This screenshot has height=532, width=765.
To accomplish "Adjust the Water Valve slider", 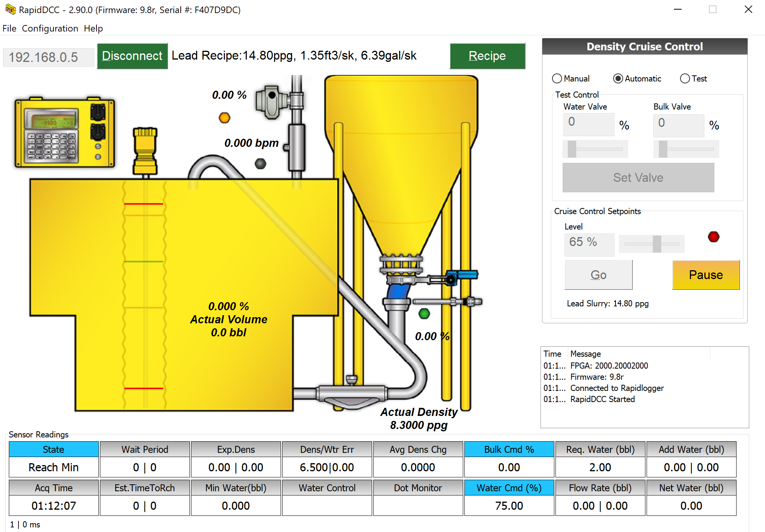I will [x=595, y=149].
